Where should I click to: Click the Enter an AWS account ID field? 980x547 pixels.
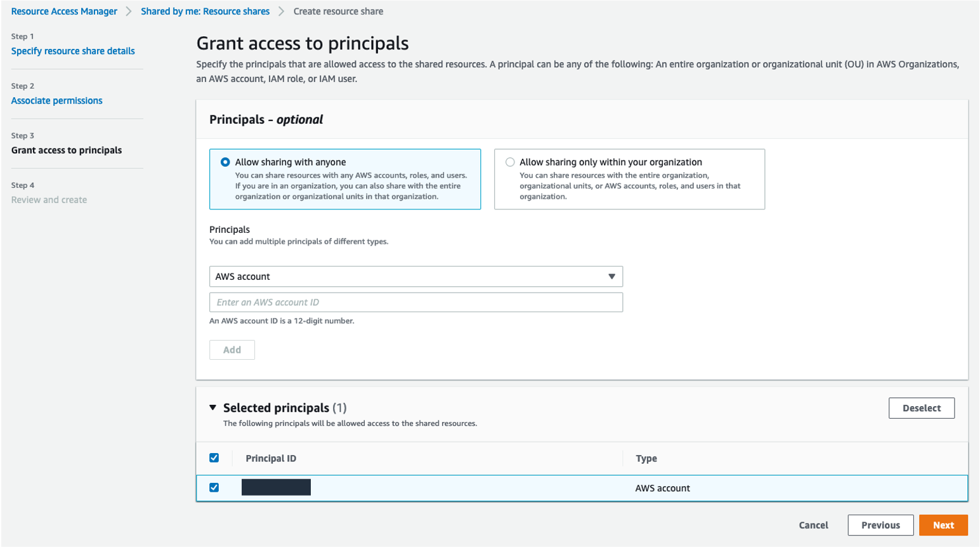pos(415,303)
